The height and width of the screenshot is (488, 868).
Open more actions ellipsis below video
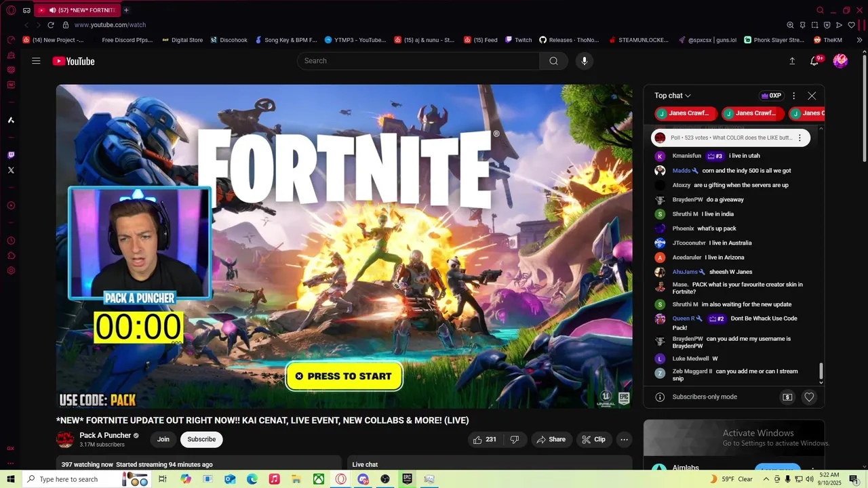pyautogui.click(x=625, y=439)
